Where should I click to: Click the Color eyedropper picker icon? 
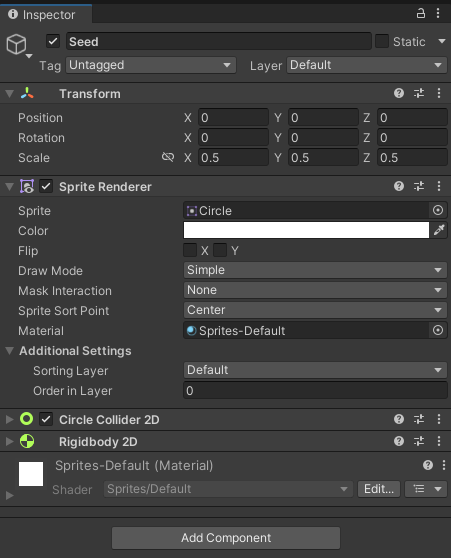coord(439,230)
